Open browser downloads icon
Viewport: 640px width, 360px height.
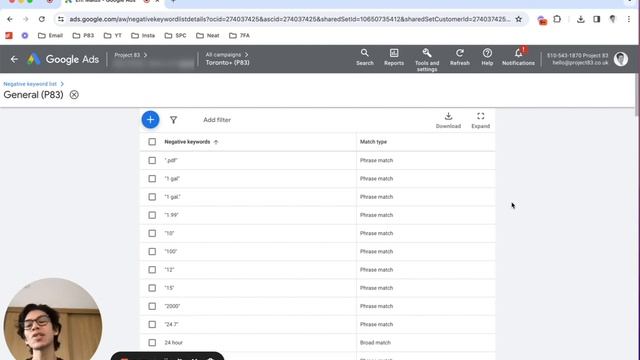580,19
